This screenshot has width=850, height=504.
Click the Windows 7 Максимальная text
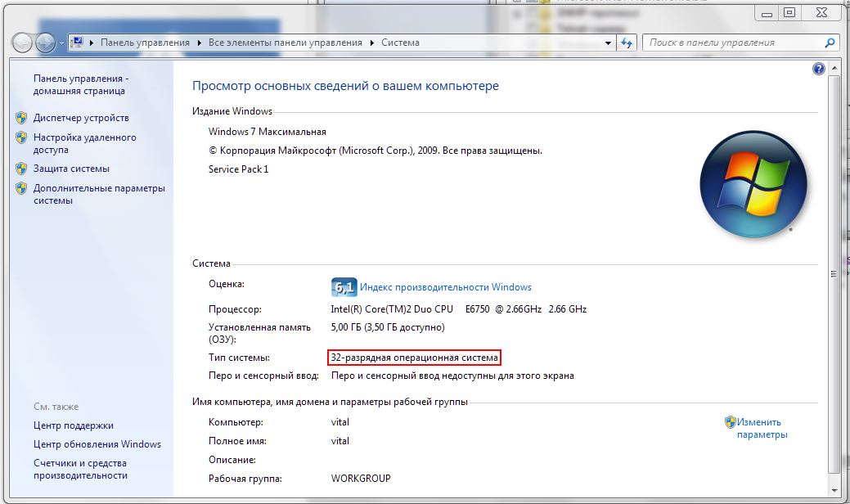click(268, 132)
